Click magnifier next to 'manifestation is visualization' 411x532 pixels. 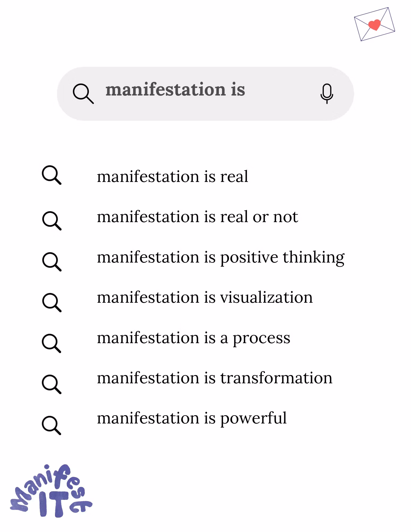[x=52, y=302]
